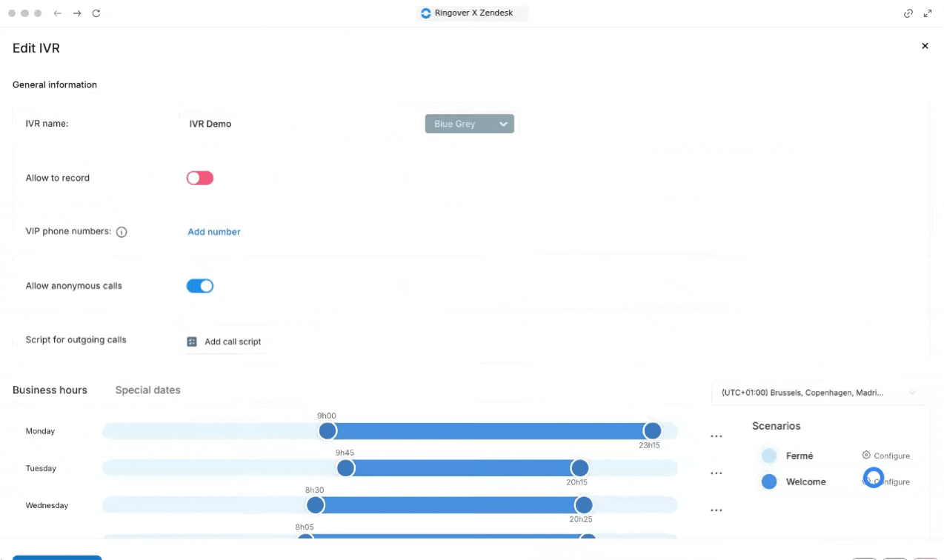Click Add number link
The image size is (944, 560).
pyautogui.click(x=214, y=232)
